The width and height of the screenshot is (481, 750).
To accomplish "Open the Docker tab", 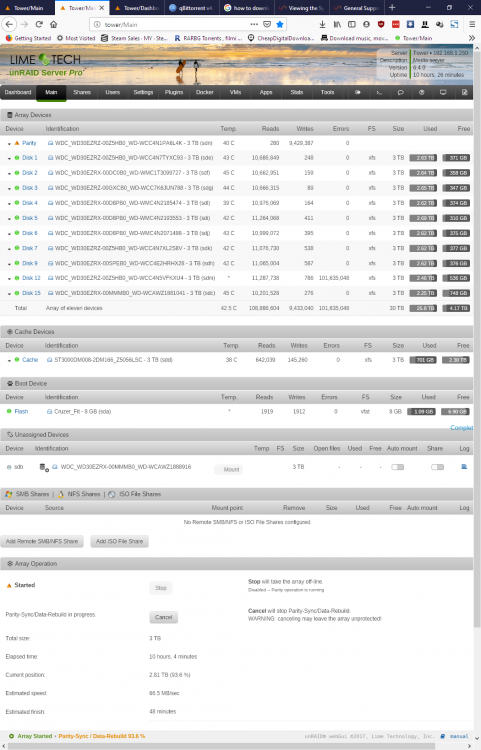I will (x=205, y=92).
